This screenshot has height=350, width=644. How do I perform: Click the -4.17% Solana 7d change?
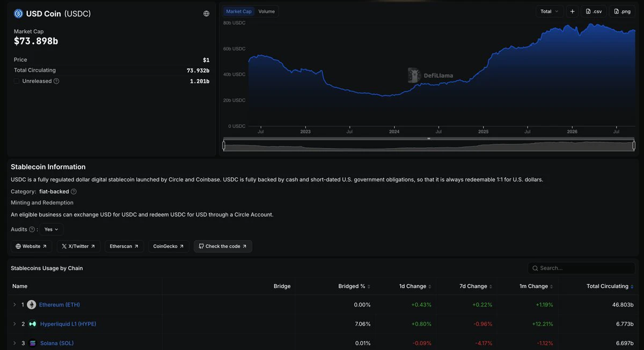click(x=483, y=343)
